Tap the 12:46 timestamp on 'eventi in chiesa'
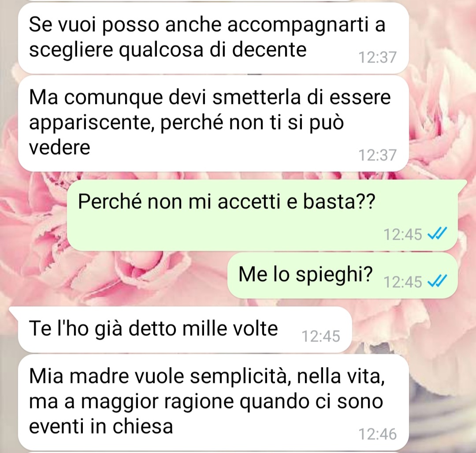 pos(377,434)
